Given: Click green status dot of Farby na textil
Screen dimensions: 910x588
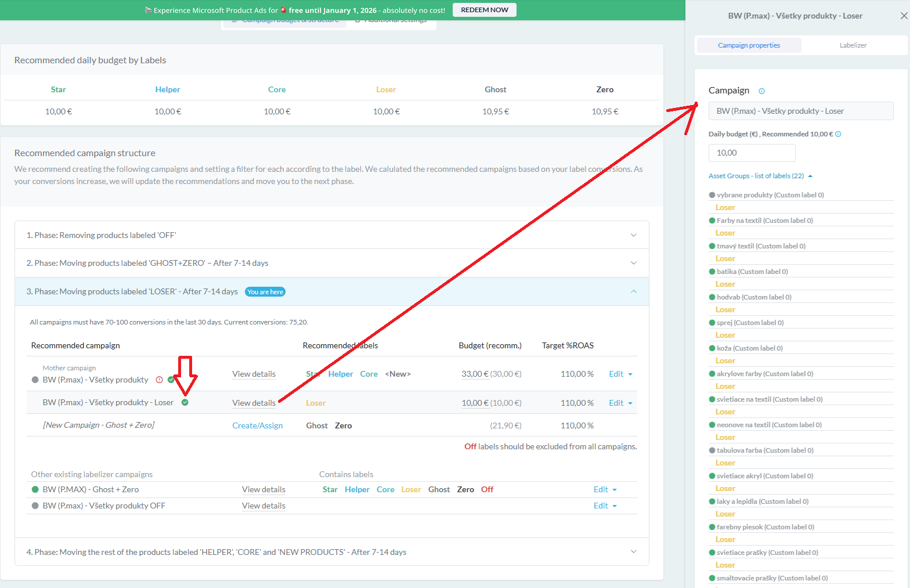Looking at the screenshot, I should 712,221.
